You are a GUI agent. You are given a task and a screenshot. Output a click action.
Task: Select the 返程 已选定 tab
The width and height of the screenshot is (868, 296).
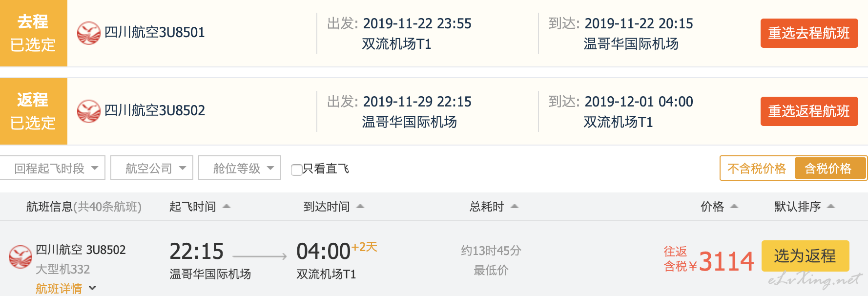point(33,111)
